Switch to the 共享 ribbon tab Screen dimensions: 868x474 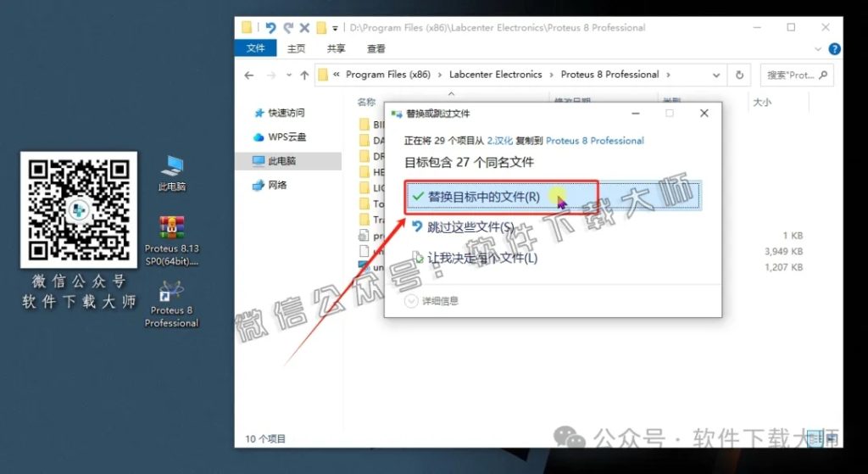point(336,48)
